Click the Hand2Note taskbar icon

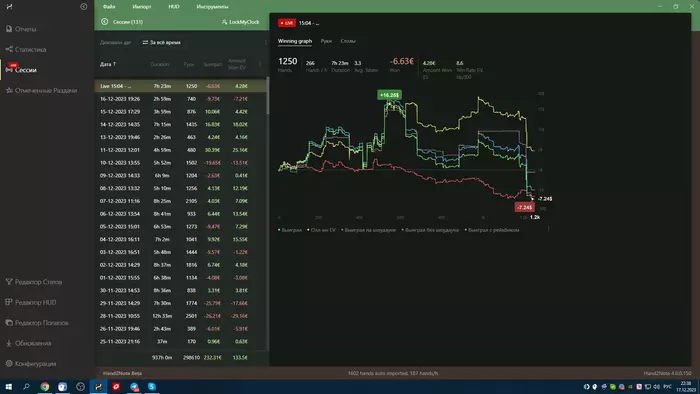pos(98,386)
